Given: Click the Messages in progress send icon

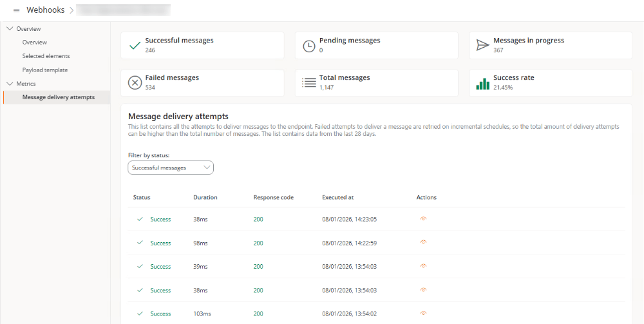Looking at the screenshot, I should (483, 45).
